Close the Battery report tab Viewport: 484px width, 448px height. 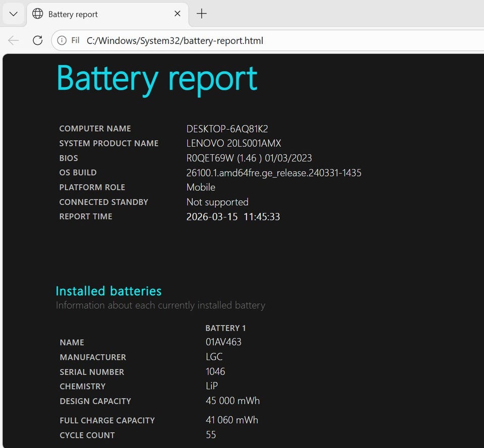click(177, 14)
